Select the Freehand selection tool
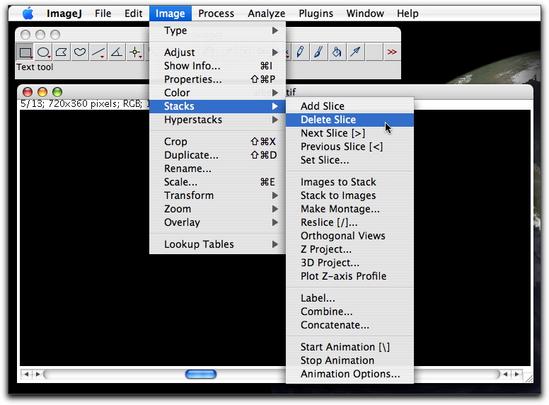 [80, 52]
